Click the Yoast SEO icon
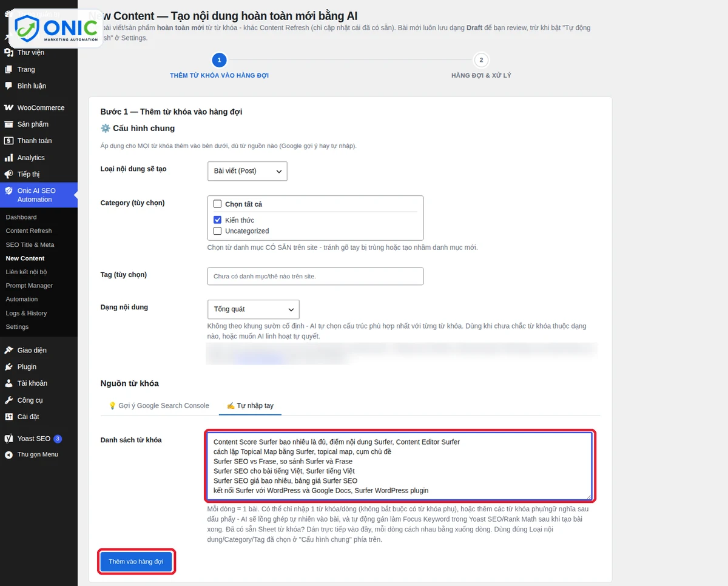The width and height of the screenshot is (728, 586). 8,439
